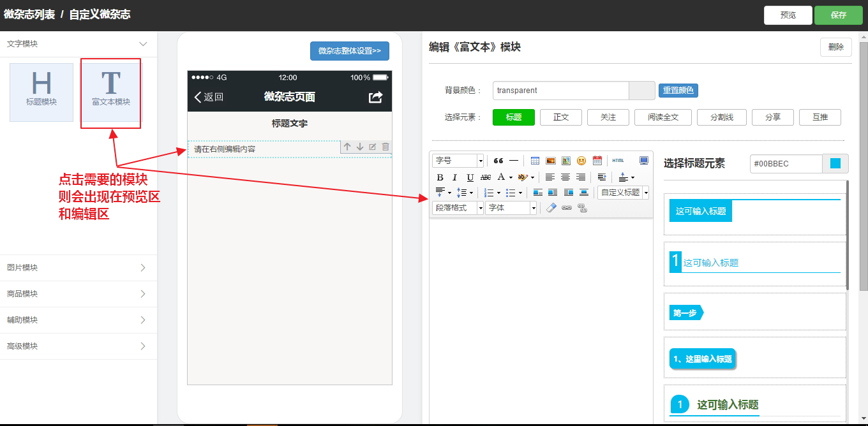Insert an emoji via the smiley icon
The width and height of the screenshot is (868, 426).
tap(581, 161)
